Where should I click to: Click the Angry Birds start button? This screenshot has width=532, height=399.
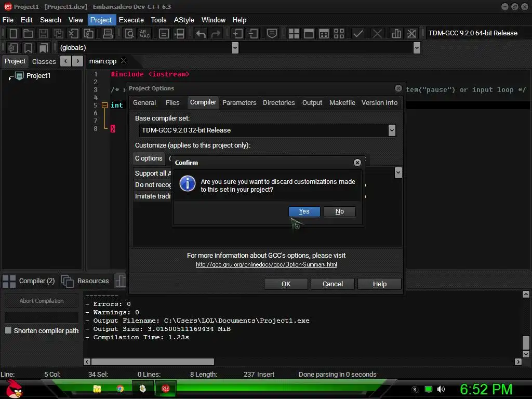coord(14,389)
